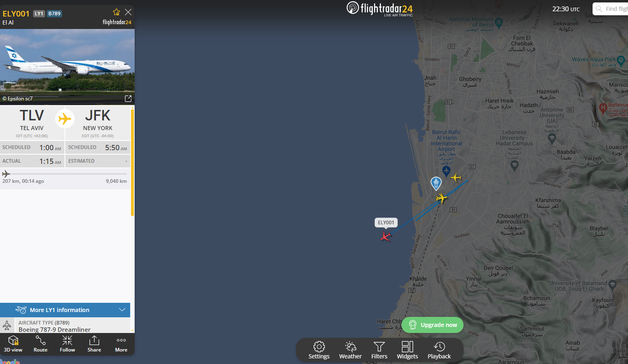This screenshot has height=364, width=628.
Task: Open map Settings
Action: point(319,350)
